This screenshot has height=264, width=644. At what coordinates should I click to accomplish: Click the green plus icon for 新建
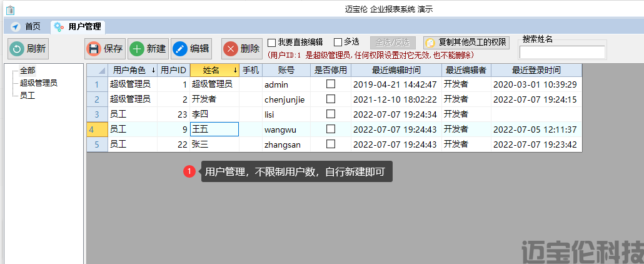(x=137, y=49)
